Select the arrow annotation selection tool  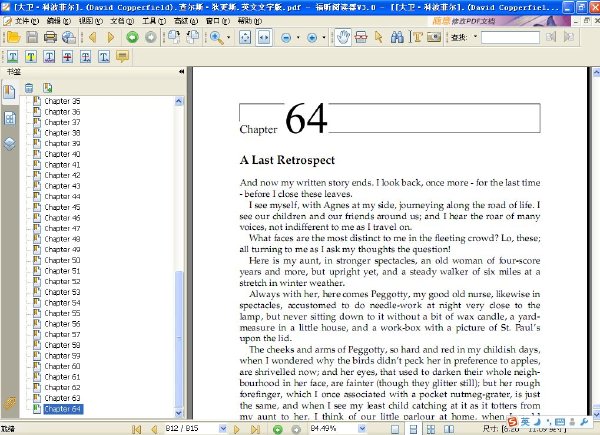pos(379,37)
